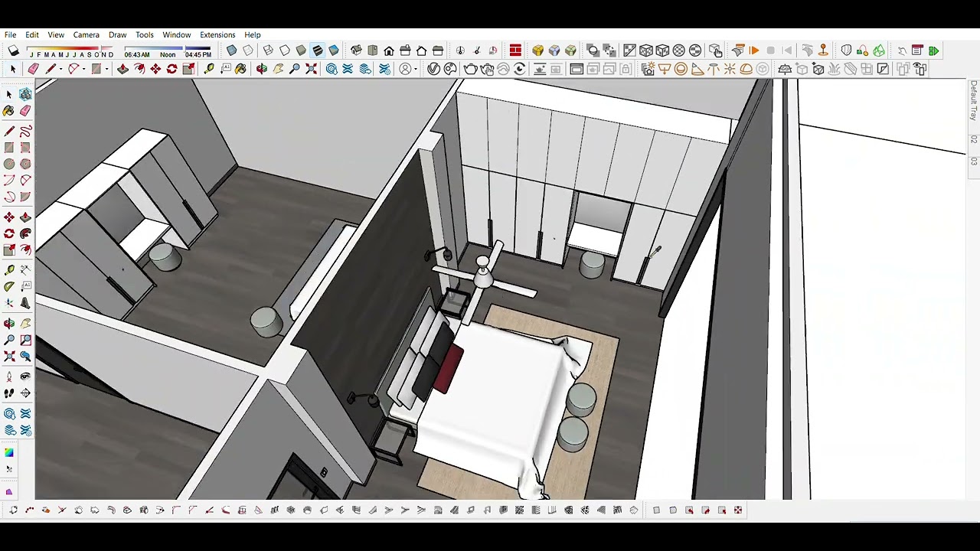980x551 pixels.
Task: Select the Tape Measure tool in top toolbar
Action: click(208, 69)
